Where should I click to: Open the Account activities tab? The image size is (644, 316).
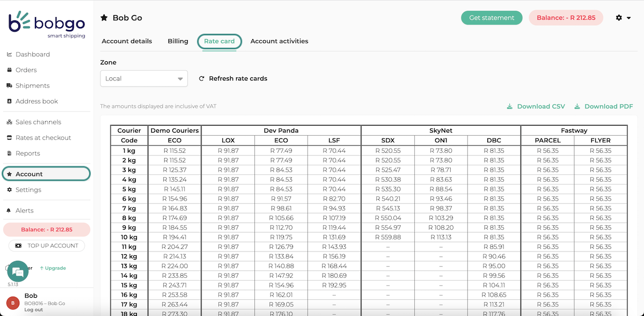279,41
